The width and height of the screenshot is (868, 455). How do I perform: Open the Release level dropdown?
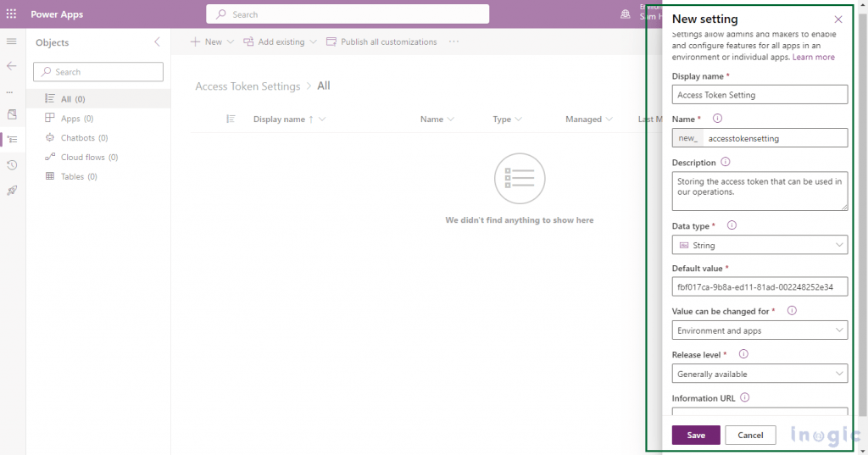click(759, 374)
